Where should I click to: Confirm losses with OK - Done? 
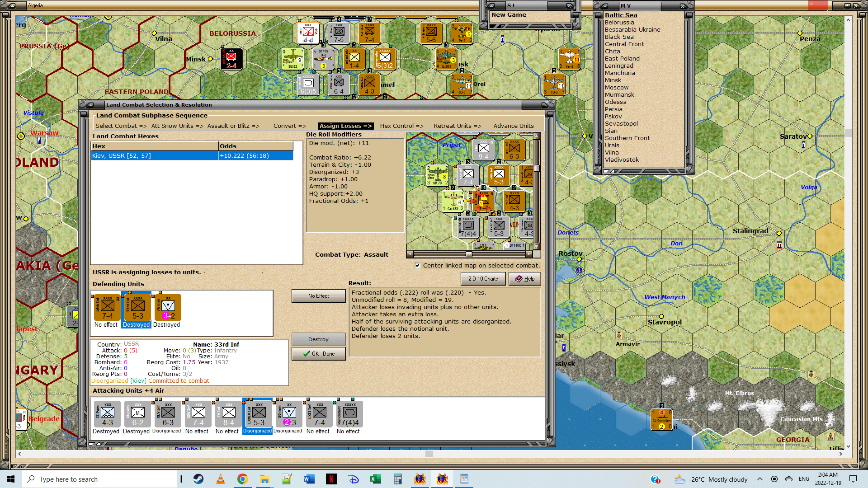click(319, 354)
